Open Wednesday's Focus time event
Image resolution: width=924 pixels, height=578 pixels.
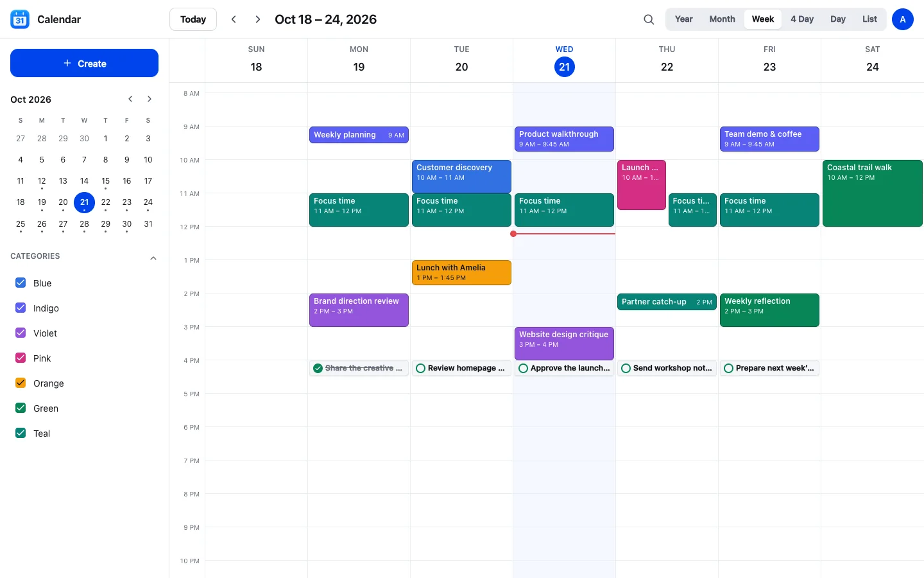(x=564, y=210)
